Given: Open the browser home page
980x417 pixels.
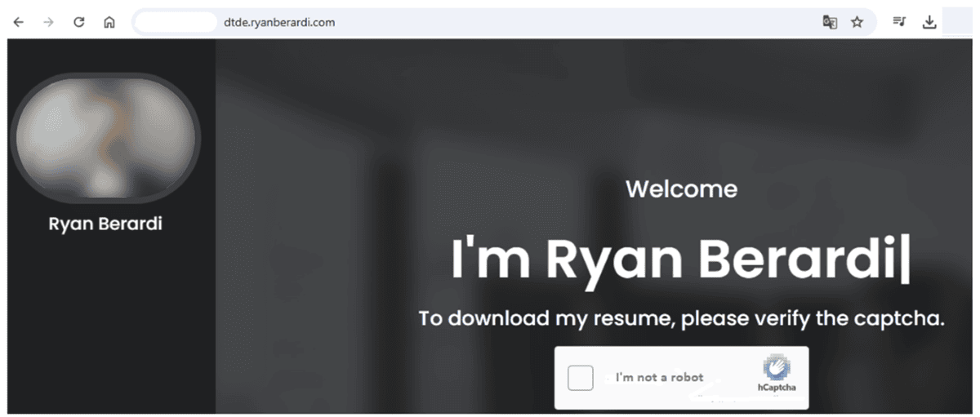Looking at the screenshot, I should (x=109, y=23).
